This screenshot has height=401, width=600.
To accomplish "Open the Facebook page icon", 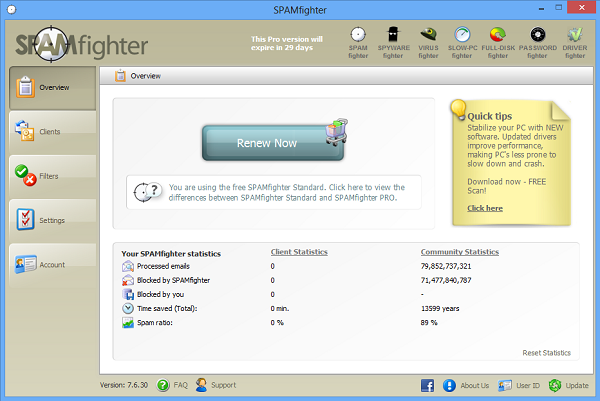I will coord(427,385).
